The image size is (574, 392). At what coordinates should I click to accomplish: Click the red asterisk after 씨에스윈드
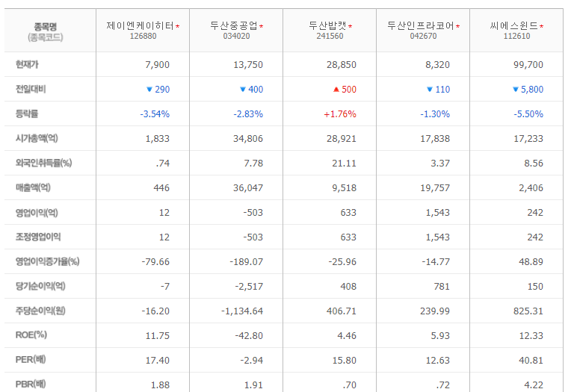click(541, 26)
